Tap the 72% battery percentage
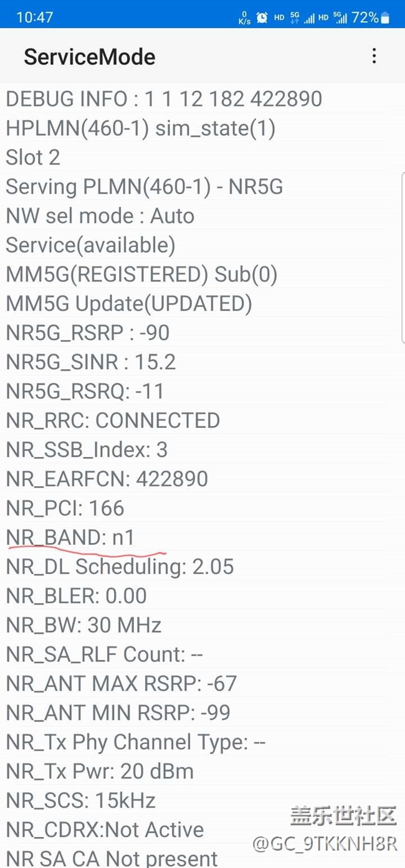This screenshot has height=868, width=405. (x=364, y=17)
